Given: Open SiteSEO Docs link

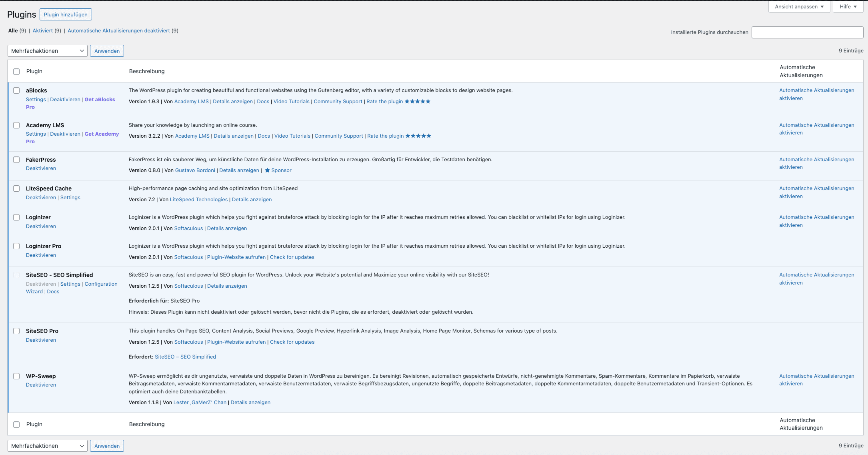Looking at the screenshot, I should click(53, 291).
